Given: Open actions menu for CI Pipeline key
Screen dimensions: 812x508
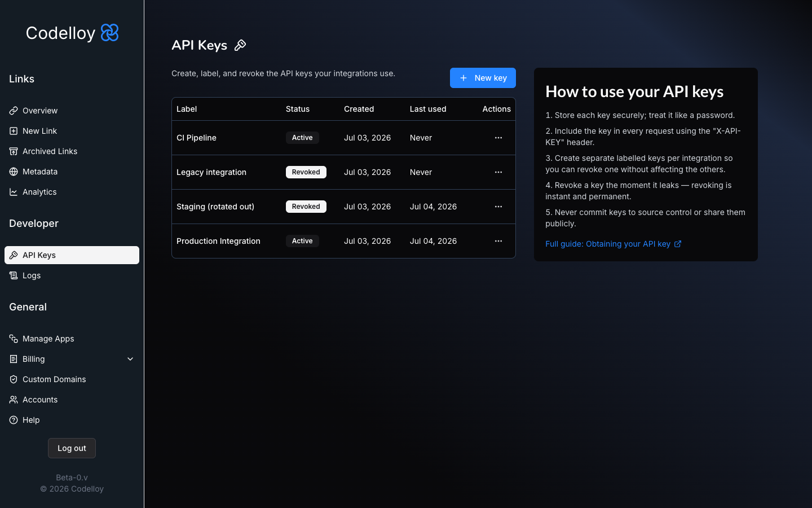Looking at the screenshot, I should [498, 138].
